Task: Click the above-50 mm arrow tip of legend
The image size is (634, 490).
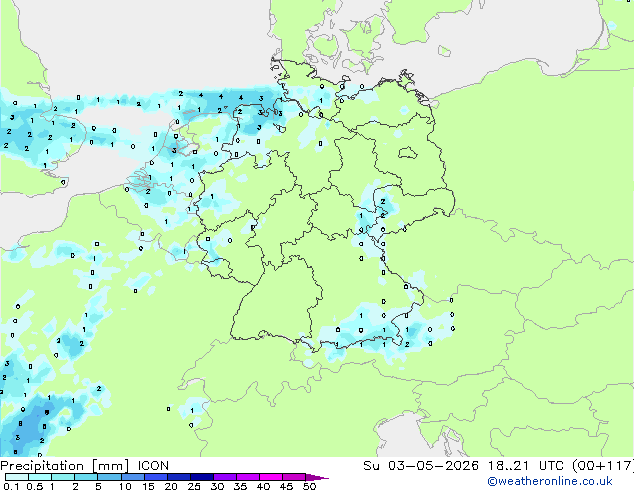Action: pos(317,478)
